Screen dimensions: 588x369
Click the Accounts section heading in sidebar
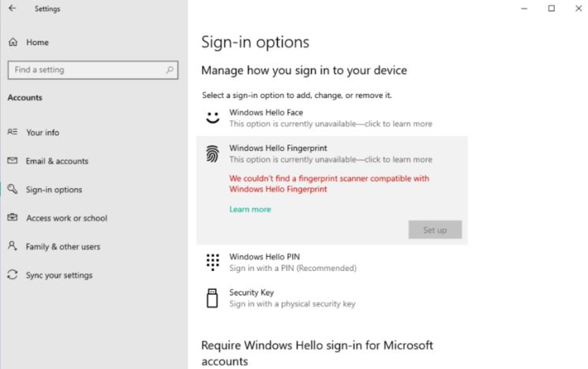[24, 98]
